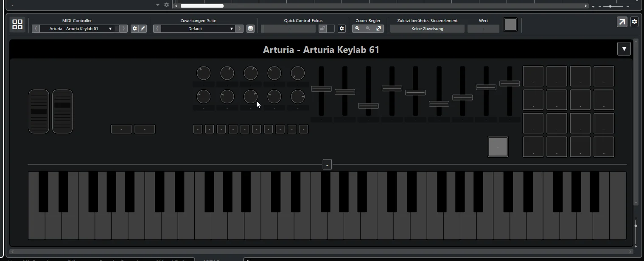Open the MIDI-Controller dropdown Arturia Keylab 61
Viewport: 644px width, 261px height.
[77, 28]
